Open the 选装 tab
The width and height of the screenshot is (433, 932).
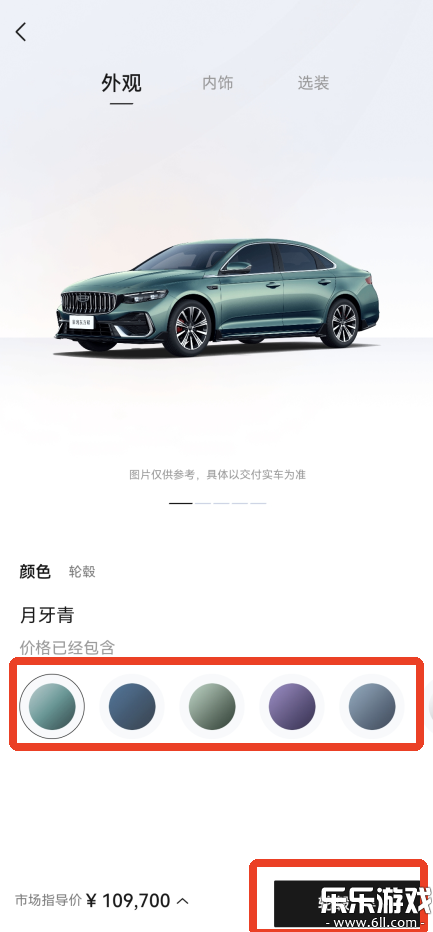coord(313,83)
